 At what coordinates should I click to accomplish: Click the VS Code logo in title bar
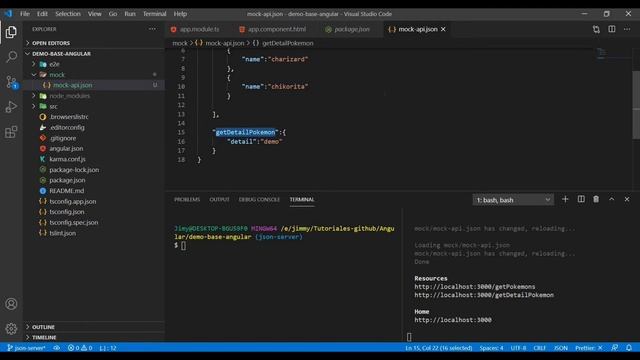[8, 13]
